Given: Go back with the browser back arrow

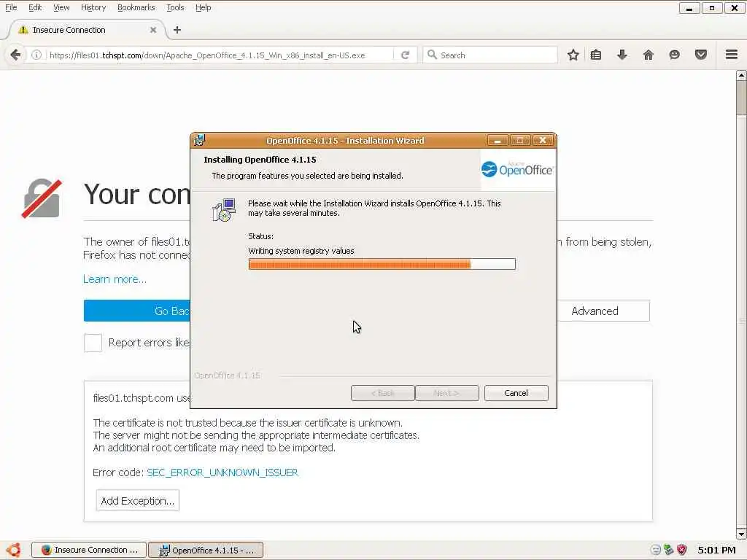Looking at the screenshot, I should [15, 55].
